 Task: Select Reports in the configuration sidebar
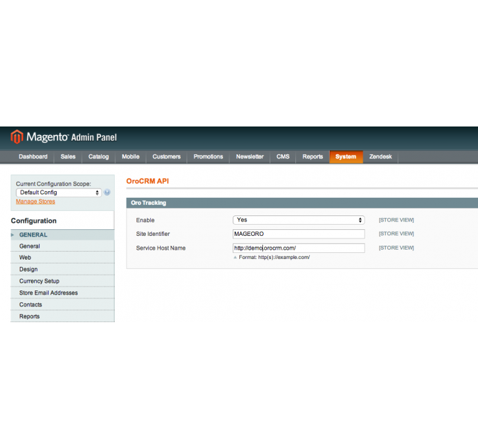(x=63, y=316)
